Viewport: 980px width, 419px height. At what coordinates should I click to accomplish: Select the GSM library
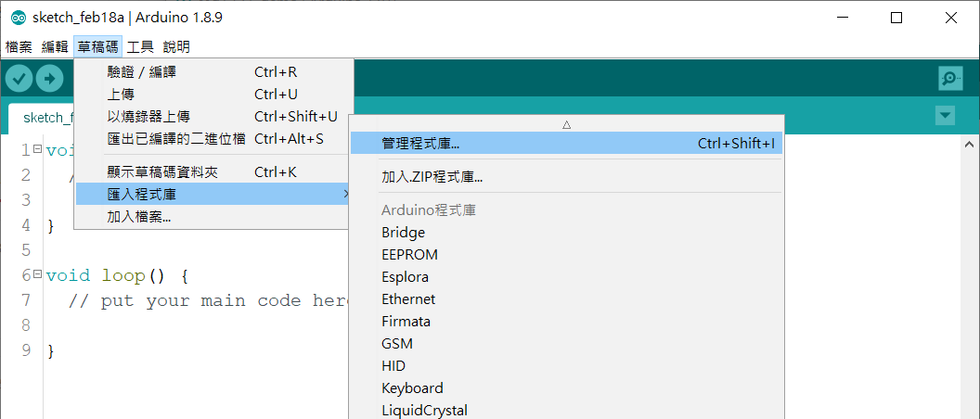[566, 343]
